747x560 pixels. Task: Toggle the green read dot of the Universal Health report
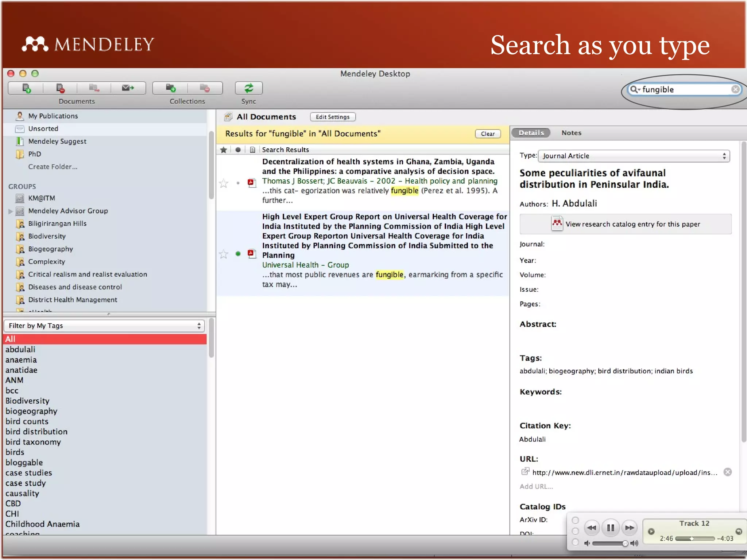pos(238,254)
